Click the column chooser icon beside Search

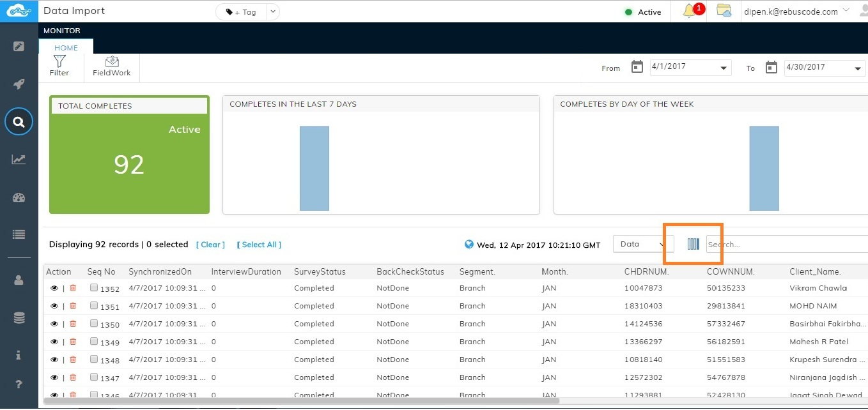(694, 244)
